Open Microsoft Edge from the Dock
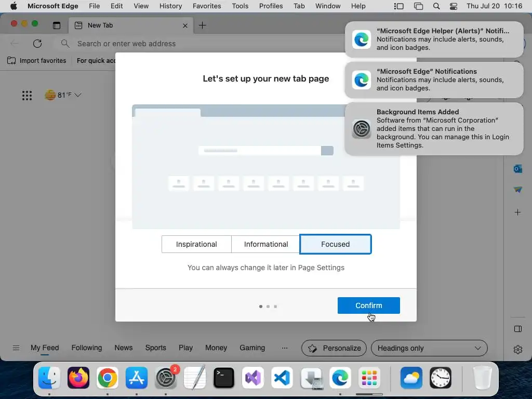 (340, 378)
